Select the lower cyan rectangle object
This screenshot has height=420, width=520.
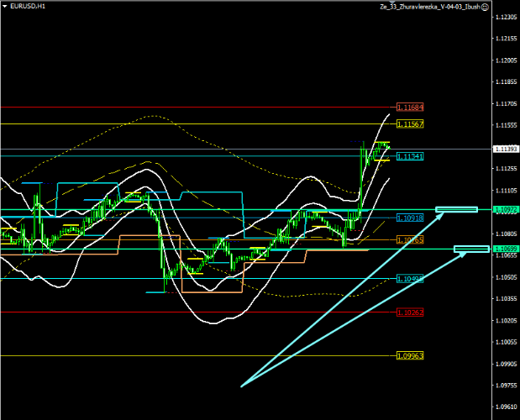point(470,249)
